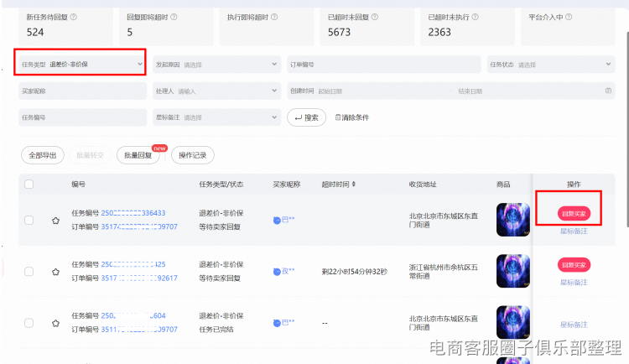Screen dimensions: 629x364
Task: Click the 批量回复 button
Action: coord(138,155)
